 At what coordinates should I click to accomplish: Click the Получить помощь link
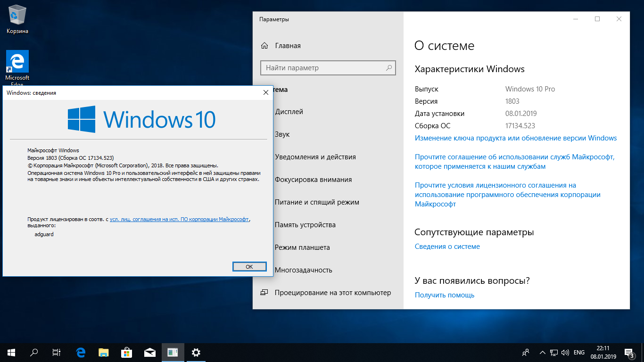(x=445, y=295)
